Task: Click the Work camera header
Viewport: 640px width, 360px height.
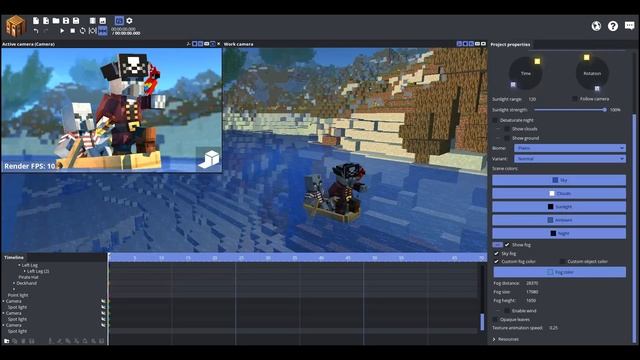Action: 238,44
